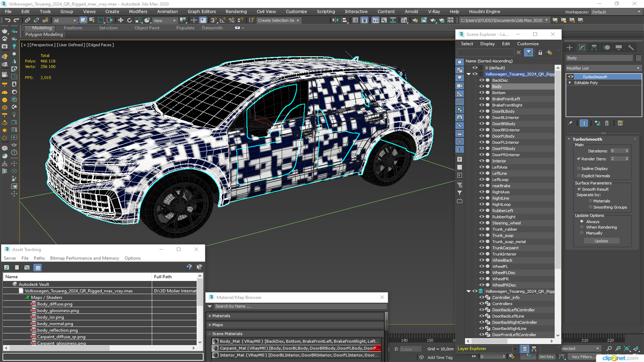This screenshot has height=362, width=644.
Task: Open the V-Ray menu
Action: coord(434,11)
